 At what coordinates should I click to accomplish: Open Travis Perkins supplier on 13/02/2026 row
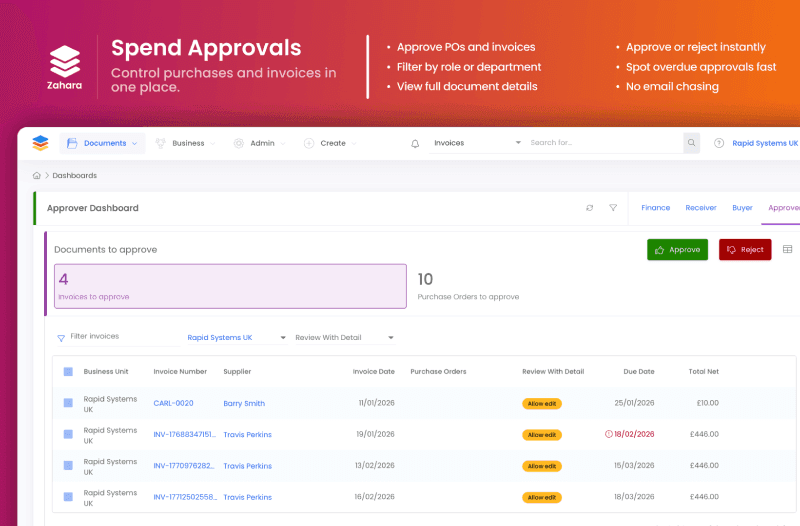click(247, 465)
